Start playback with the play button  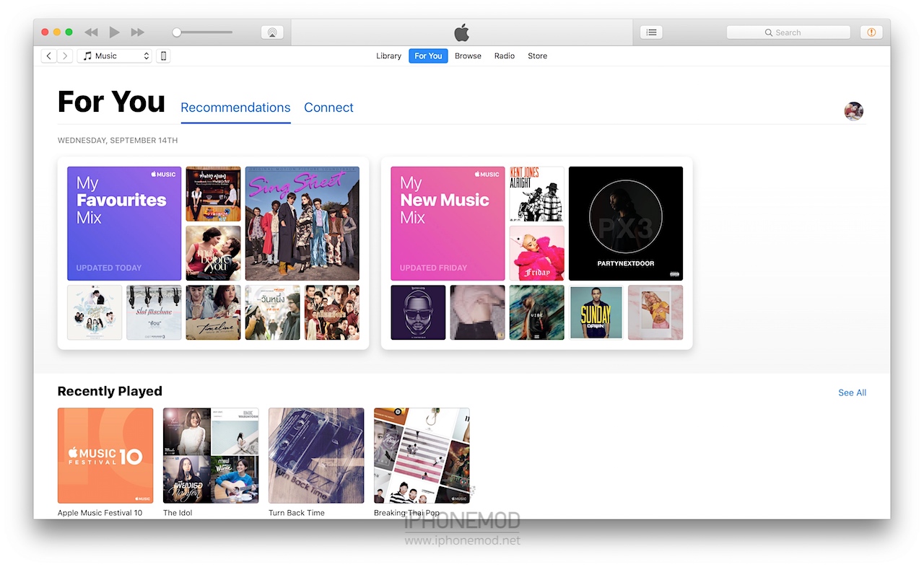click(114, 32)
